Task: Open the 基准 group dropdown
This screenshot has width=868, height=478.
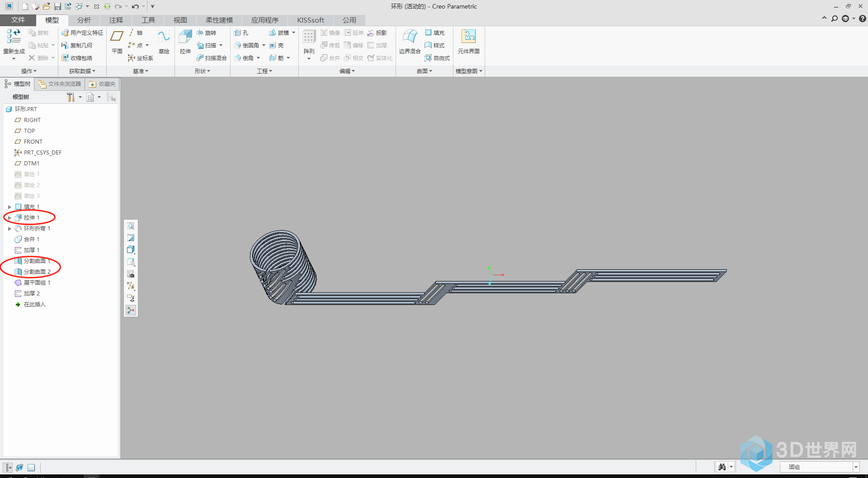Action: [x=141, y=71]
